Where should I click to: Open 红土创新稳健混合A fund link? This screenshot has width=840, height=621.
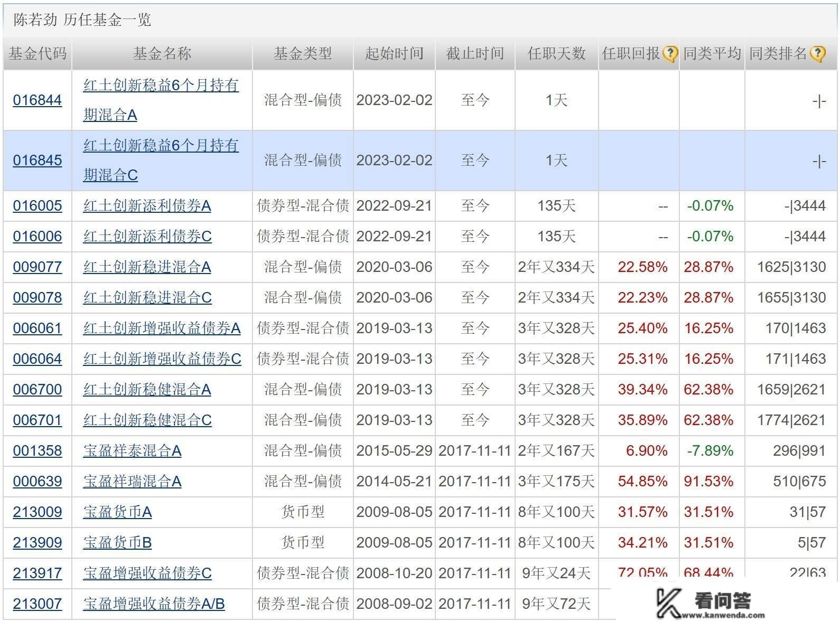[147, 390]
